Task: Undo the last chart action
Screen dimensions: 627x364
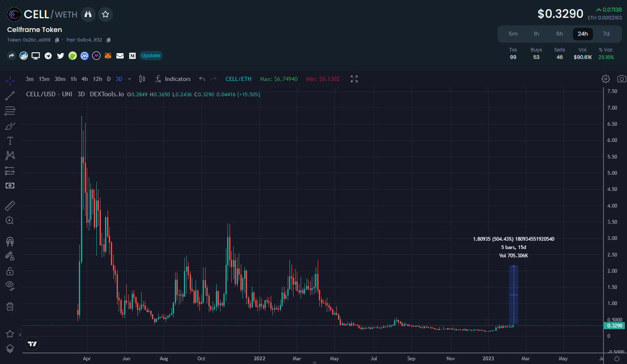Action: 202,79
